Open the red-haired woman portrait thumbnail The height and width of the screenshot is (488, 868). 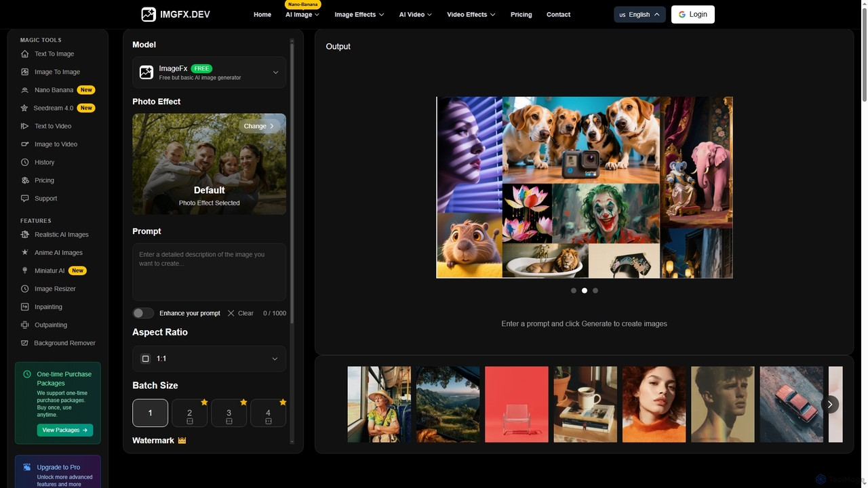click(x=654, y=405)
